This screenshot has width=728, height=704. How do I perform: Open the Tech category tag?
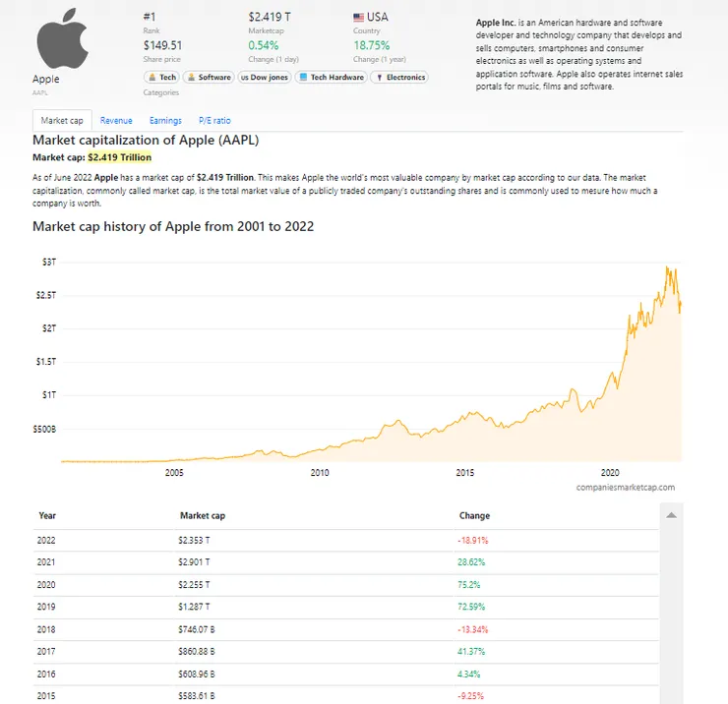[162, 77]
